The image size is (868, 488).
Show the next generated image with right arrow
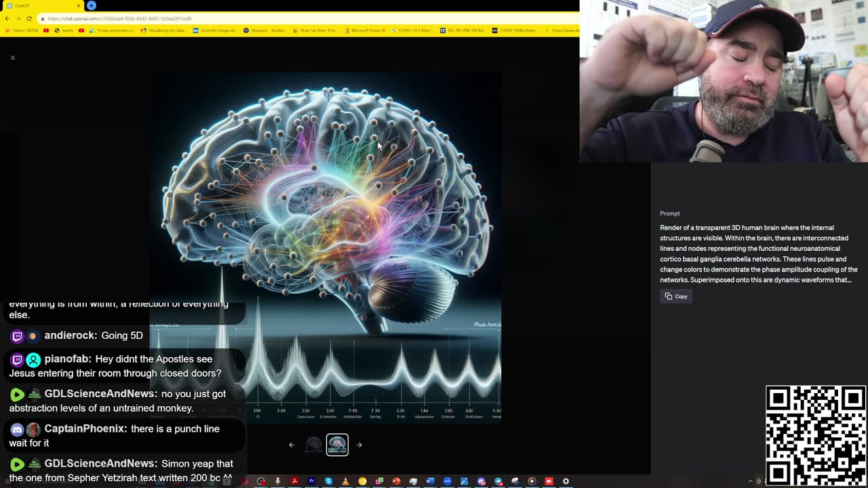359,445
